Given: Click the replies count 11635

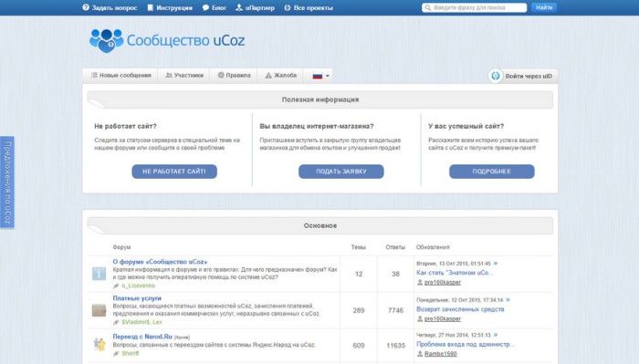Looking at the screenshot, I should pos(395,346).
